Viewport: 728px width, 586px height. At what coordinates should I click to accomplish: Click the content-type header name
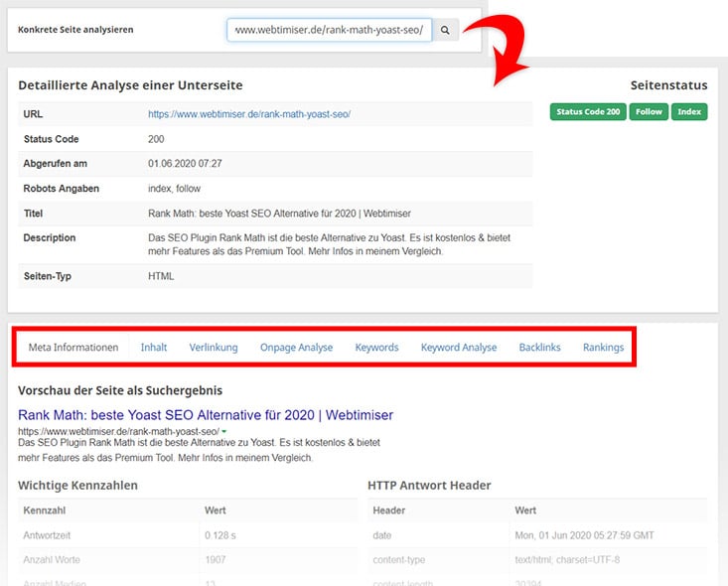click(399, 560)
